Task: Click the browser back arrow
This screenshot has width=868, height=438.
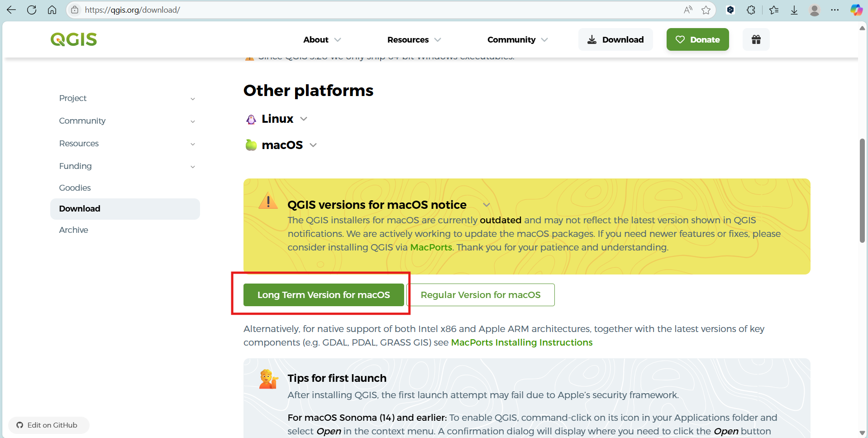Action: tap(11, 10)
